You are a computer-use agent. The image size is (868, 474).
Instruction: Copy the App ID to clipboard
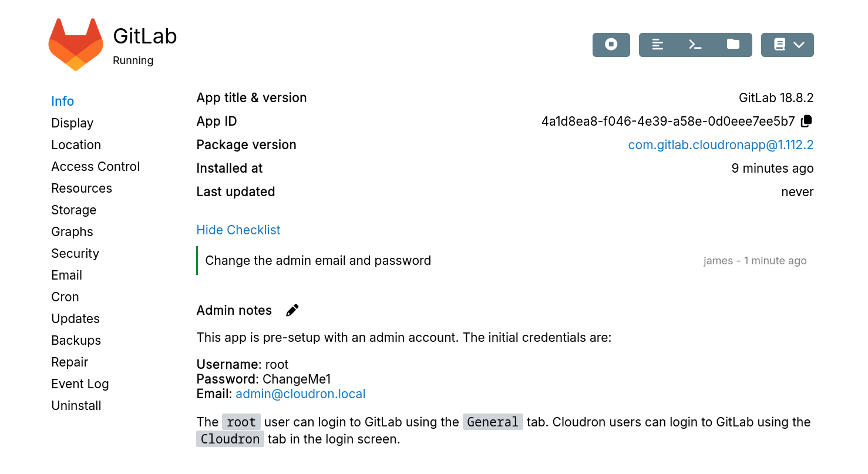pyautogui.click(x=807, y=121)
